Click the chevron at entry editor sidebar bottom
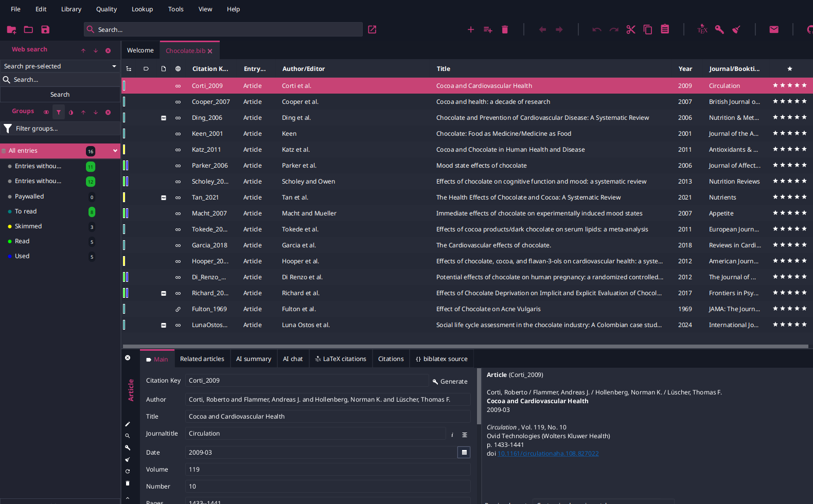This screenshot has width=813, height=504. tap(128, 498)
